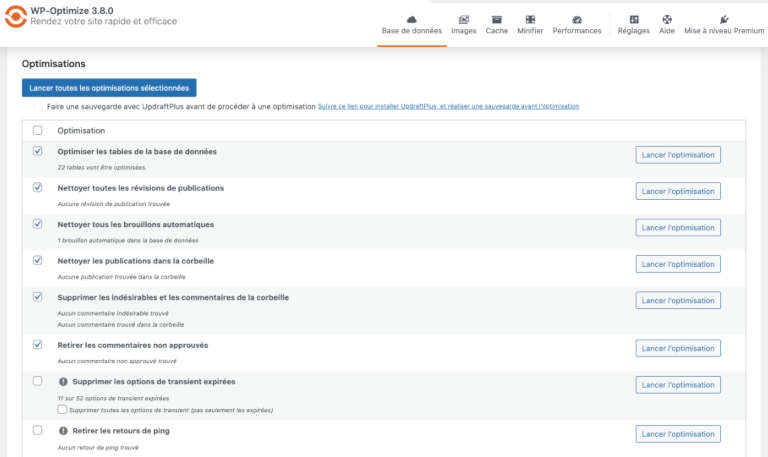
Task: Click Lancer toutes les optimisations sélectionnées button
Action: [109, 88]
